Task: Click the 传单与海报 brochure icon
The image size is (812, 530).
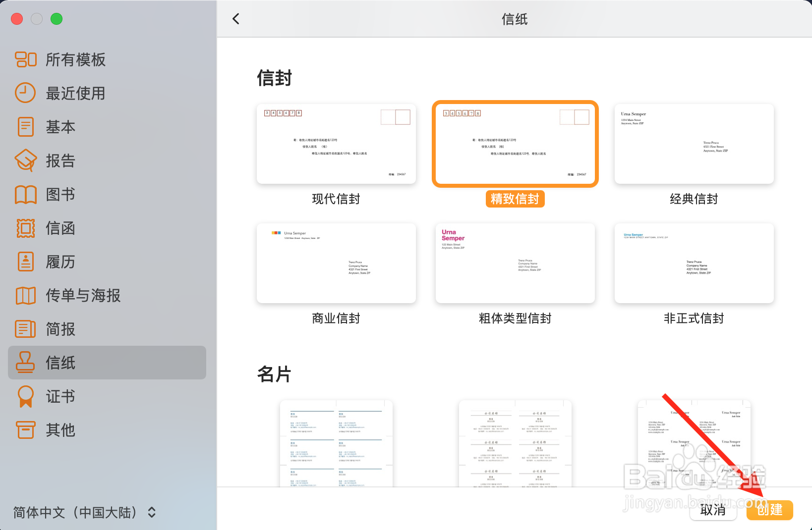Action: pos(25,295)
